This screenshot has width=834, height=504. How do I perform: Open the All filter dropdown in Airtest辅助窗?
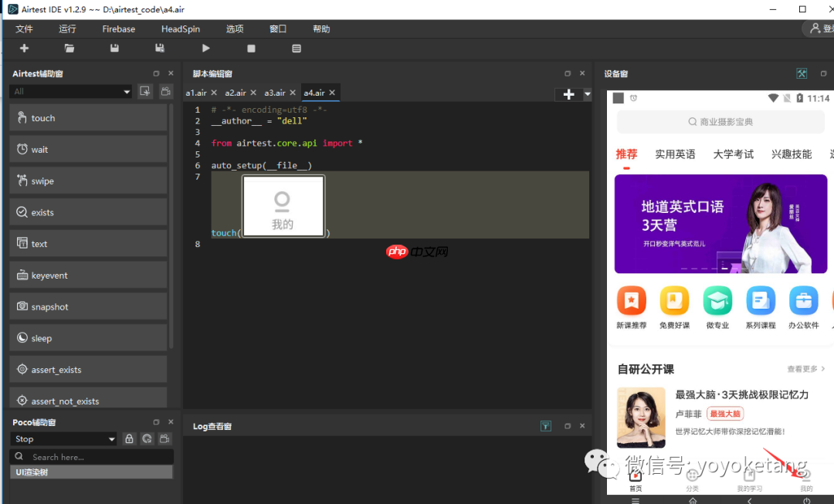click(69, 91)
